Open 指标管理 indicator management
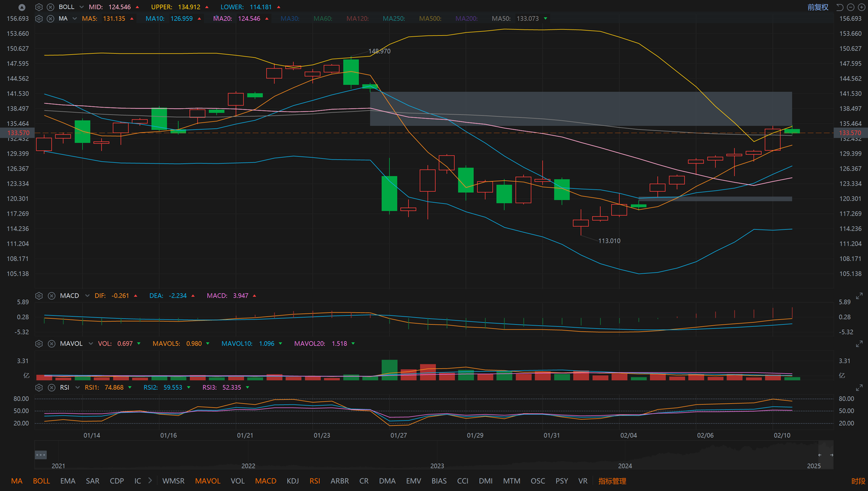 (x=612, y=481)
